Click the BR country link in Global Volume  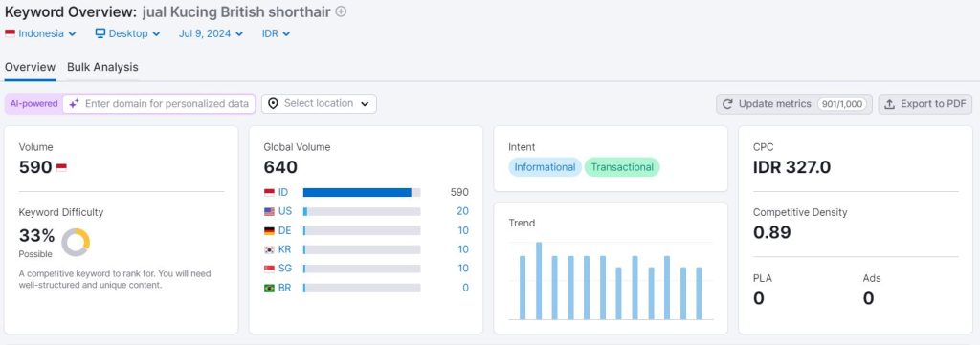click(285, 288)
